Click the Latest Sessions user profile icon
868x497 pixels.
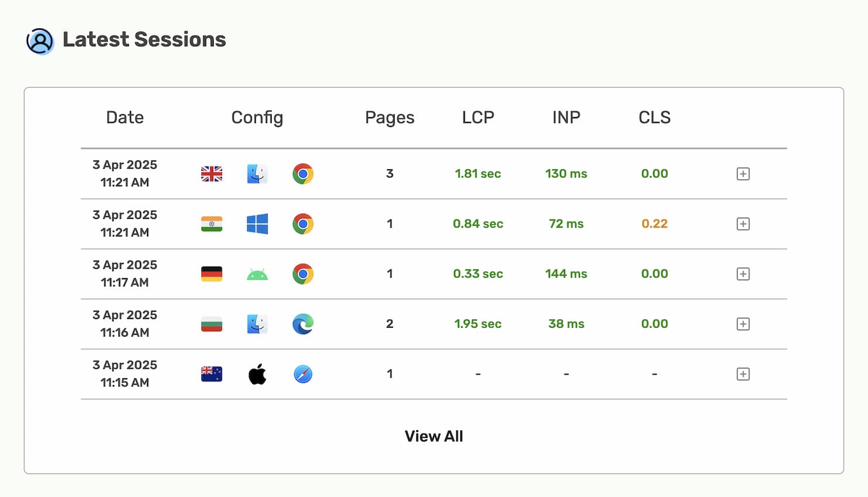[40, 41]
